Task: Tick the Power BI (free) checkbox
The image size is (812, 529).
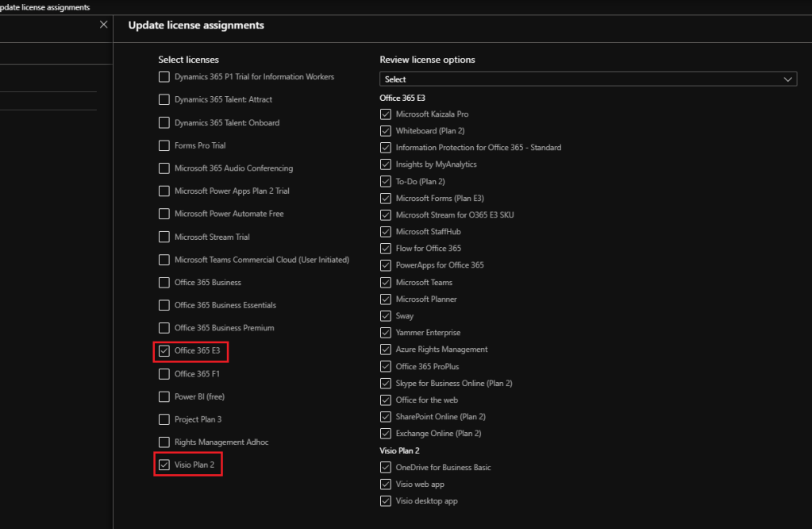Action: coord(164,396)
